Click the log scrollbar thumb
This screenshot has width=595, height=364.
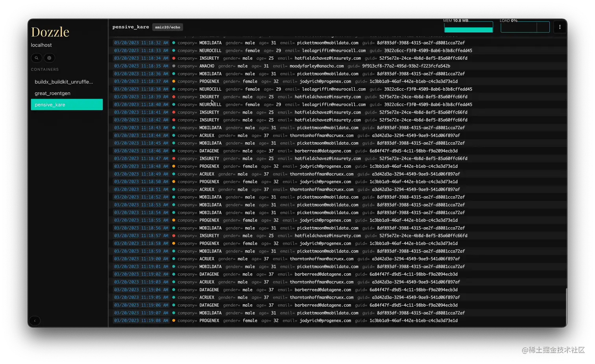(566, 306)
